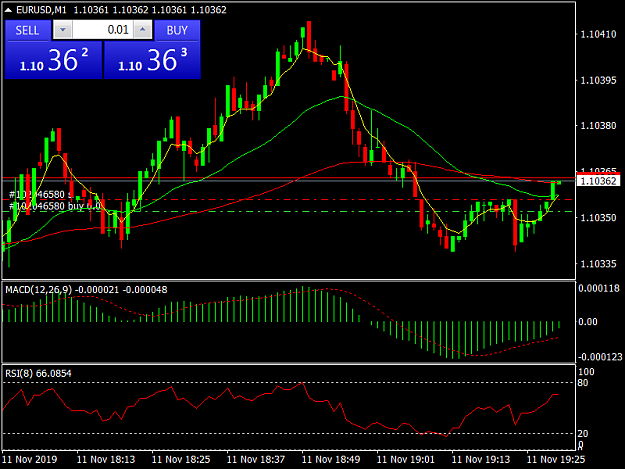Click the 11 Nov 19:25 time label

click(x=556, y=459)
